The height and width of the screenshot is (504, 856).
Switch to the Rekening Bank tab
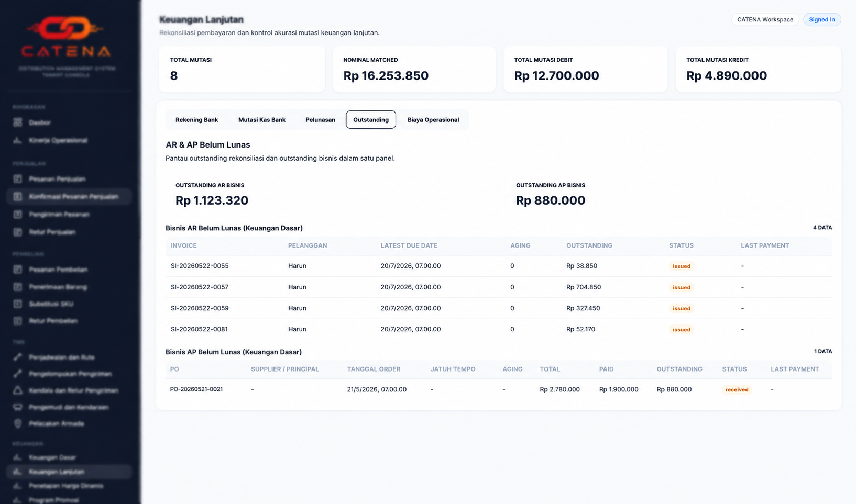pyautogui.click(x=196, y=120)
